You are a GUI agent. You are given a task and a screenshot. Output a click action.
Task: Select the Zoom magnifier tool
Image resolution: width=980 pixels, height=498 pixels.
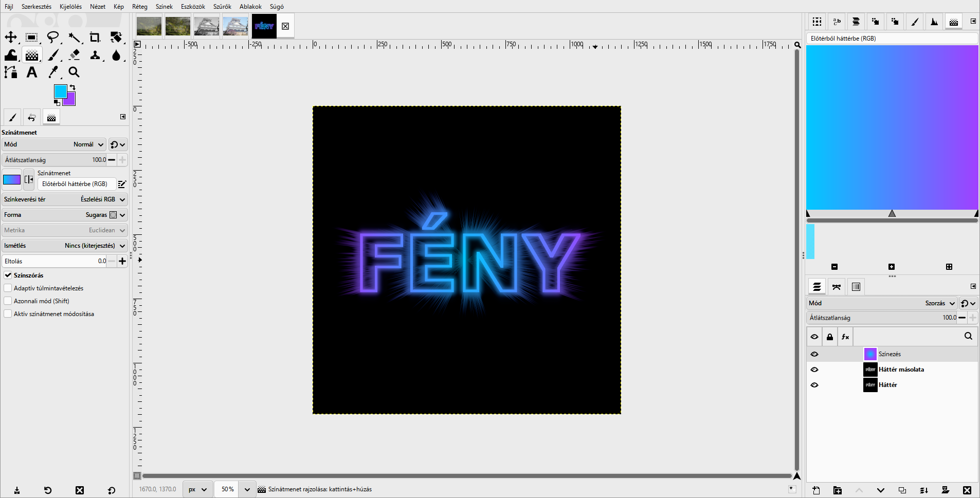[75, 72]
